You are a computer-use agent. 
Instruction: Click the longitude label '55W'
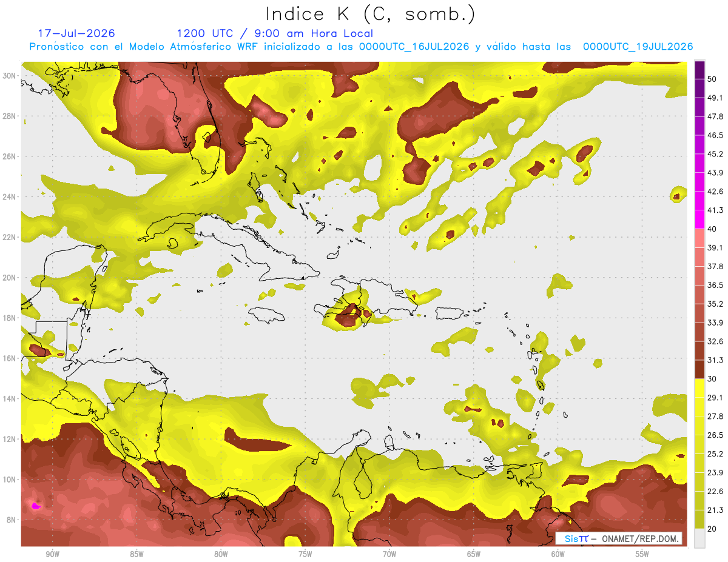click(642, 554)
